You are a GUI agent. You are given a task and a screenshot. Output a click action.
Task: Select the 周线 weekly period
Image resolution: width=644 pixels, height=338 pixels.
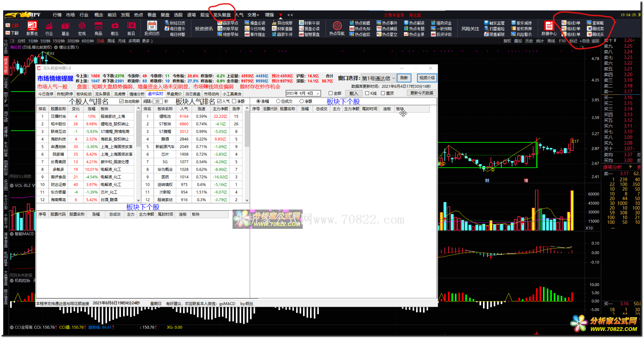coord(111,41)
